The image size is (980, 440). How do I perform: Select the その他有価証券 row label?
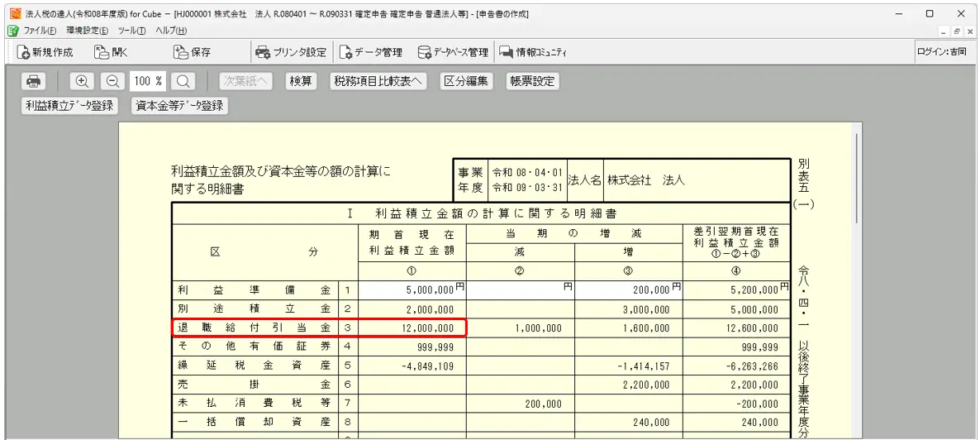255,347
